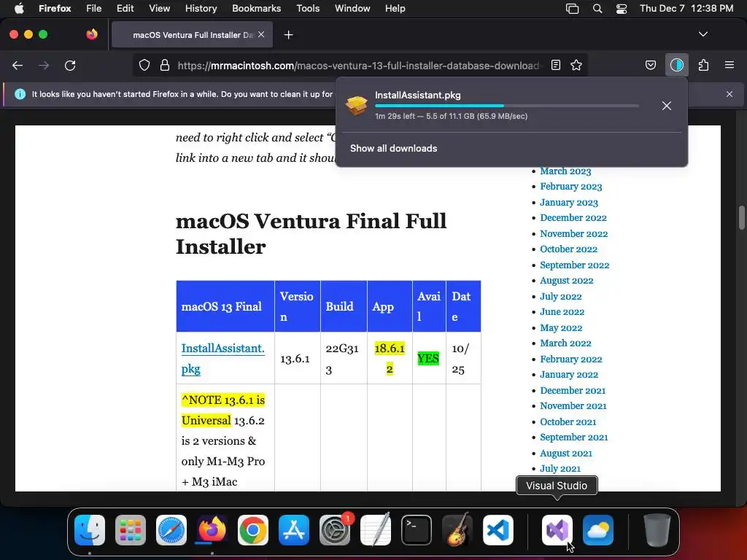Click the InstallAssistant.pkg download link in table
The height and width of the screenshot is (560, 747).
click(x=222, y=359)
